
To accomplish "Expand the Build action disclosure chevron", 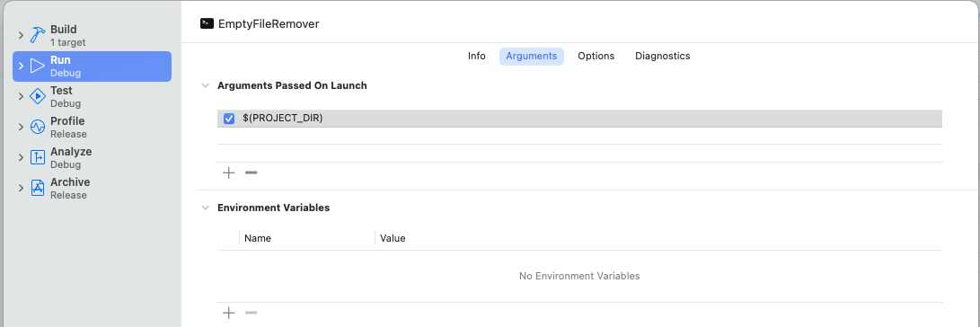I will (21, 36).
